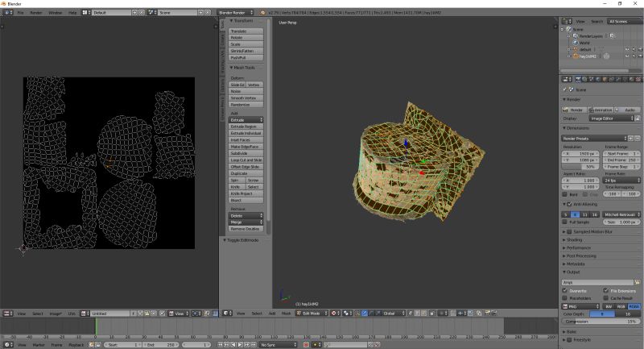The height and width of the screenshot is (349, 644).
Task: Click the add render preset plus button
Action: point(631,139)
